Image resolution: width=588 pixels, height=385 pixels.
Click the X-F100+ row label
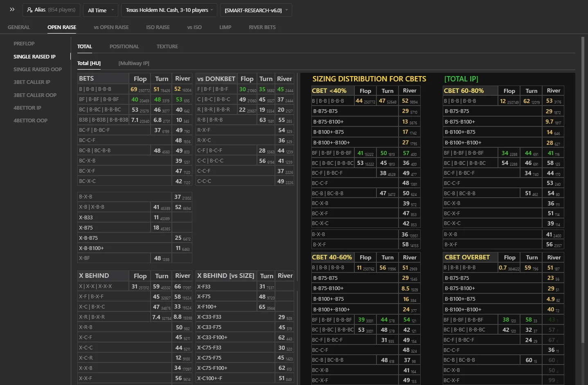pyautogui.click(x=207, y=307)
